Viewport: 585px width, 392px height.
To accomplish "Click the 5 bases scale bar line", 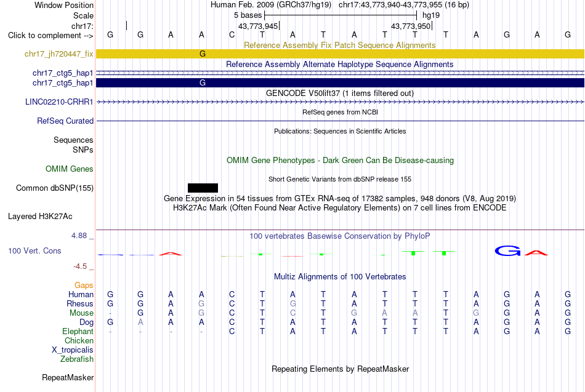I will tap(341, 15).
